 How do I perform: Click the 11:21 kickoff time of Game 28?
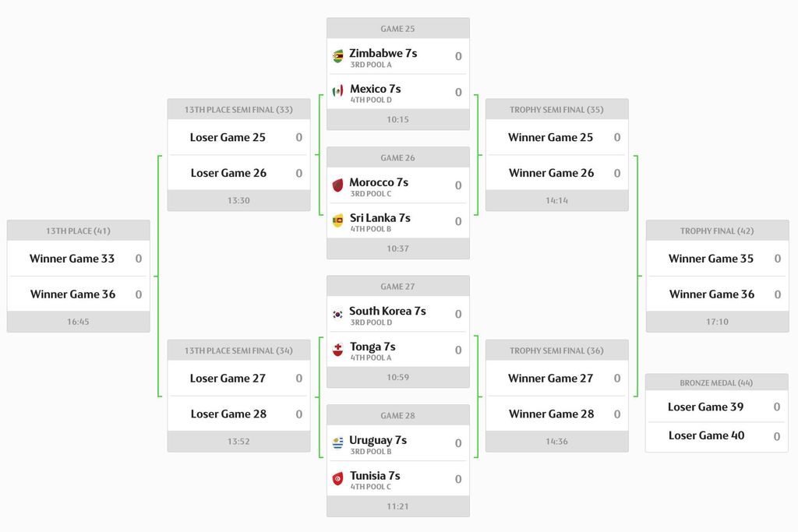click(397, 506)
